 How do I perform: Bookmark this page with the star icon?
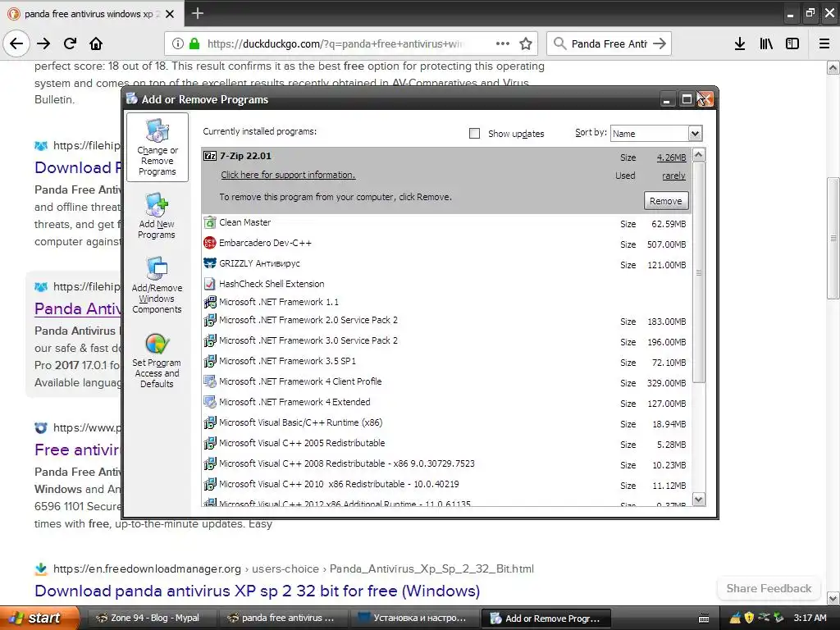tap(526, 43)
